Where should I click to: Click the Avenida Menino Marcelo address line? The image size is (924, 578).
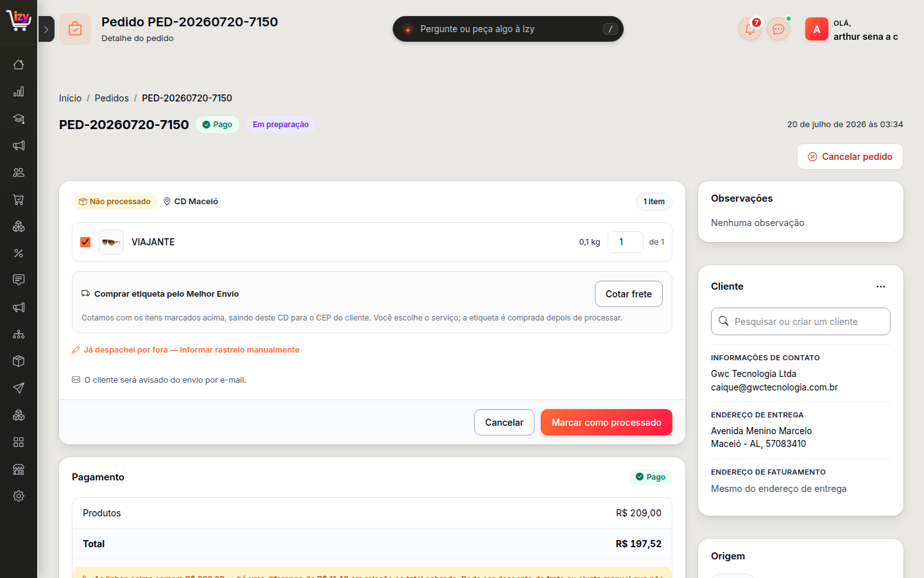[x=761, y=431]
